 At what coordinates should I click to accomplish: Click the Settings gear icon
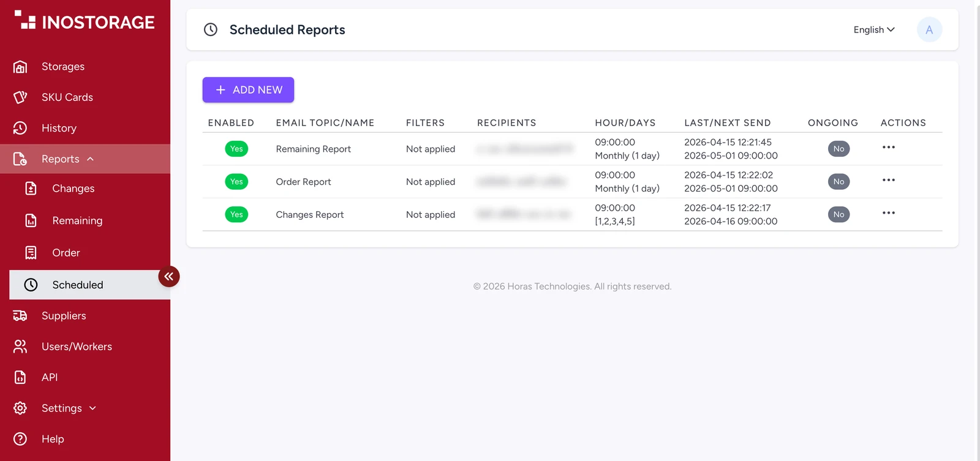pyautogui.click(x=20, y=408)
